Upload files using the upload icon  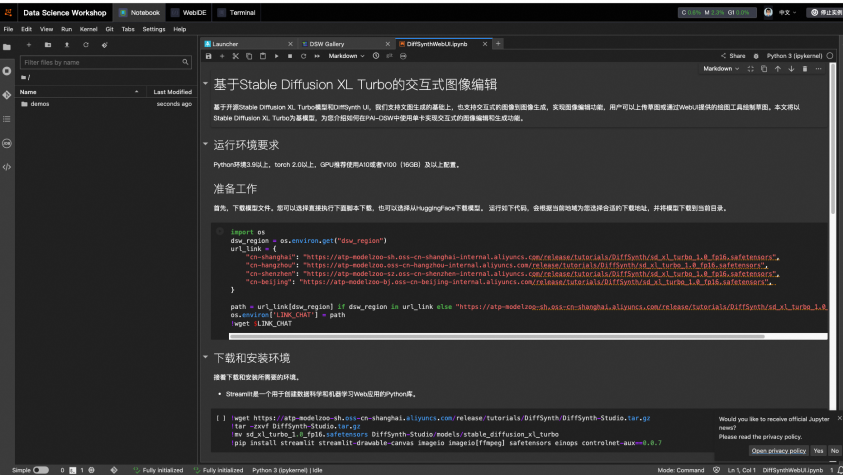pos(67,45)
